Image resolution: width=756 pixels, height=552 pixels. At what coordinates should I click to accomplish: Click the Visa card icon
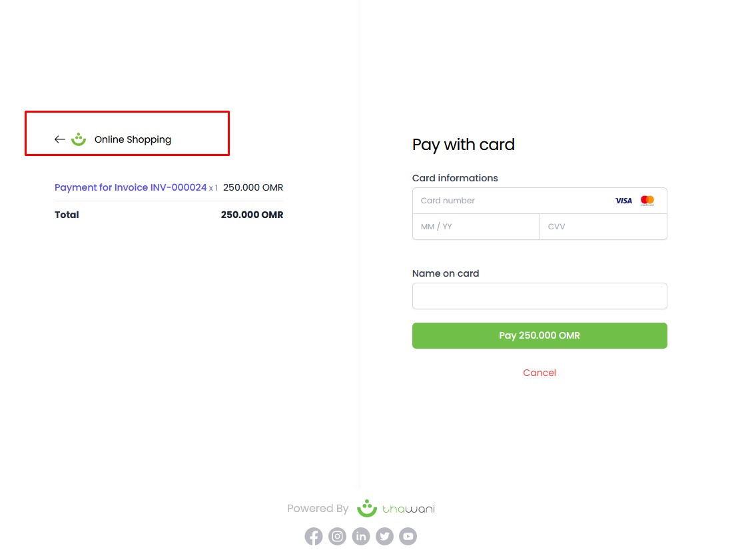[x=623, y=200]
